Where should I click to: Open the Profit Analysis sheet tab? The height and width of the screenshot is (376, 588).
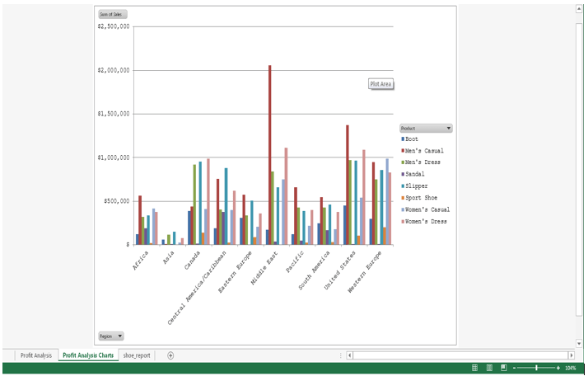click(36, 355)
